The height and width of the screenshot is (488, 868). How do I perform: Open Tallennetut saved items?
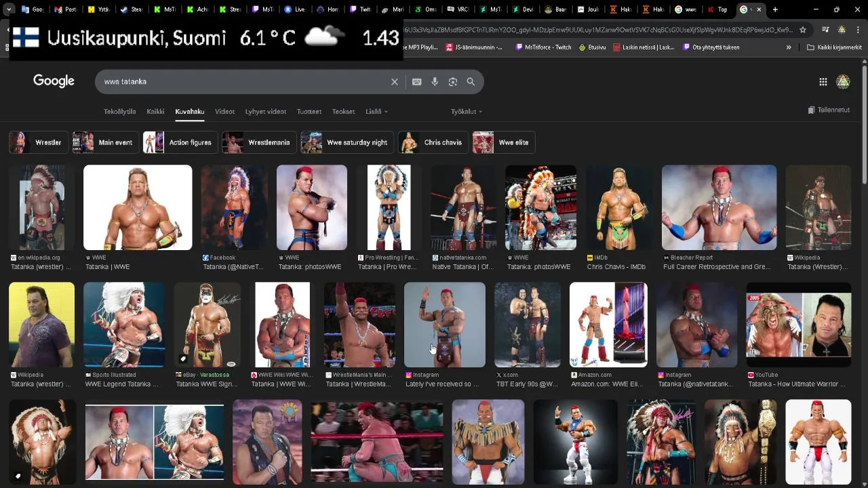tap(829, 110)
